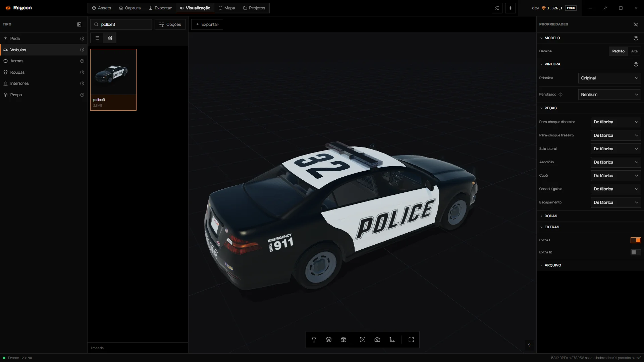The image size is (644, 362).
Task: Toggle Extra 1 switch off
Action: point(636,240)
